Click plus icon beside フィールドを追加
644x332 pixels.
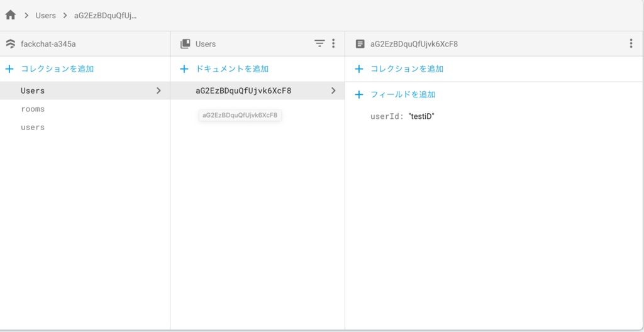tap(359, 94)
